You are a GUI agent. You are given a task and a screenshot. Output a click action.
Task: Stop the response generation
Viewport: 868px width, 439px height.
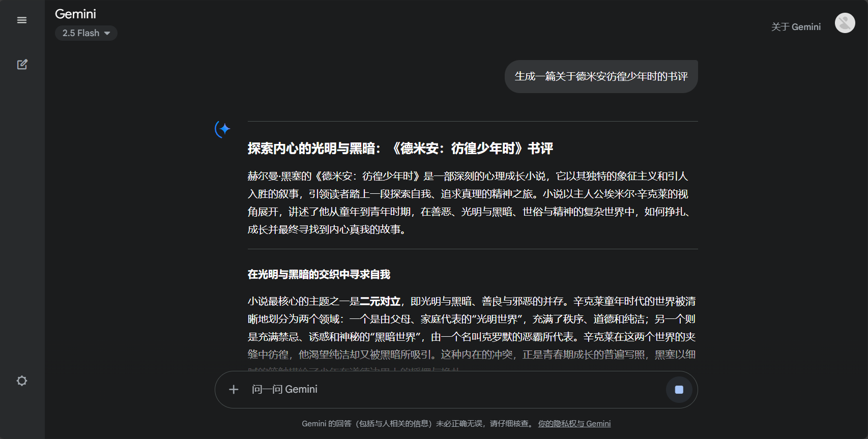click(x=679, y=390)
